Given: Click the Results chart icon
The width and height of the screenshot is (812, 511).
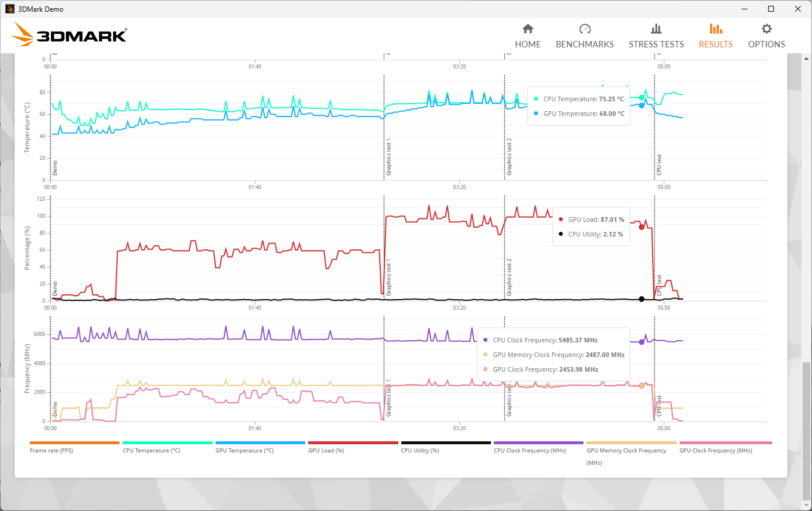Looking at the screenshot, I should [x=715, y=29].
